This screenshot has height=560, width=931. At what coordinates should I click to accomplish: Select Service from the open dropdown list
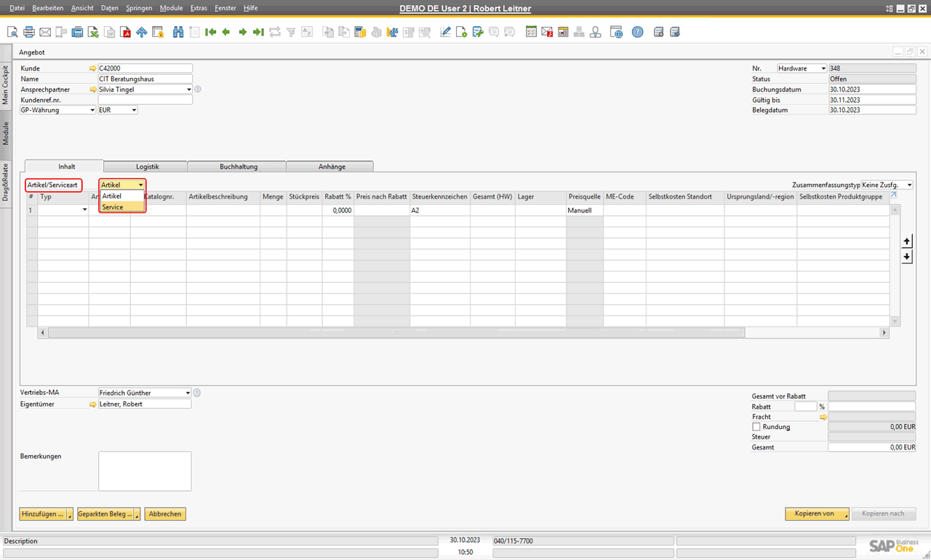(113, 207)
